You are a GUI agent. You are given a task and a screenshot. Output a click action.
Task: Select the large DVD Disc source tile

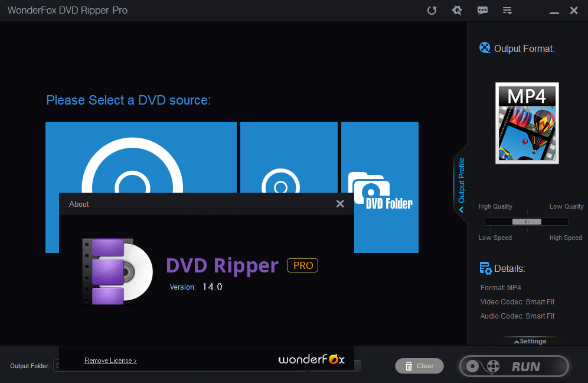(x=141, y=157)
